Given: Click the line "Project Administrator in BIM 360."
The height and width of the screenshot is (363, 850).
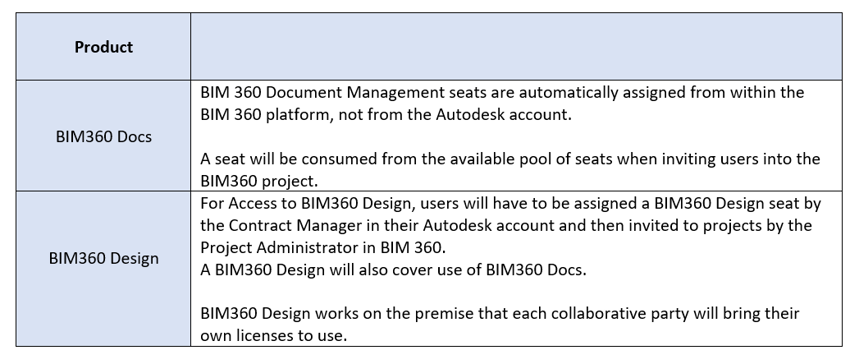Looking at the screenshot, I should click(323, 247).
